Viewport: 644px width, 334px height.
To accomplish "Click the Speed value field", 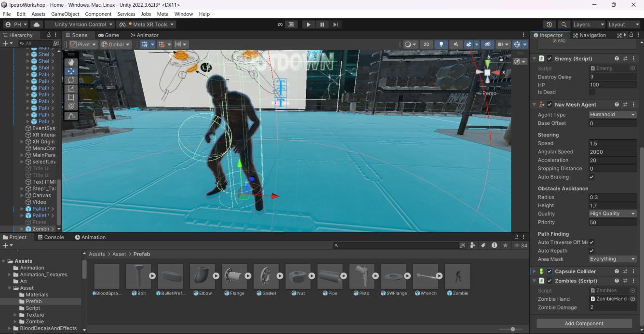I will (x=613, y=143).
